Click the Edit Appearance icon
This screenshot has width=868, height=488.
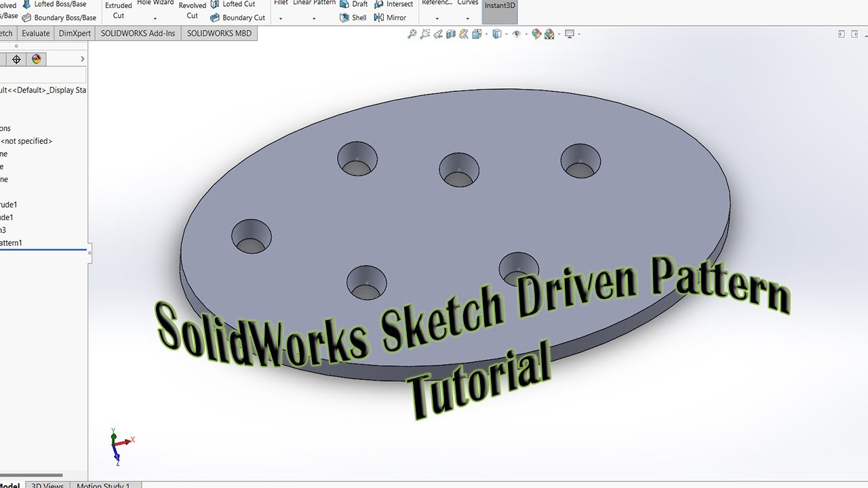click(x=536, y=34)
